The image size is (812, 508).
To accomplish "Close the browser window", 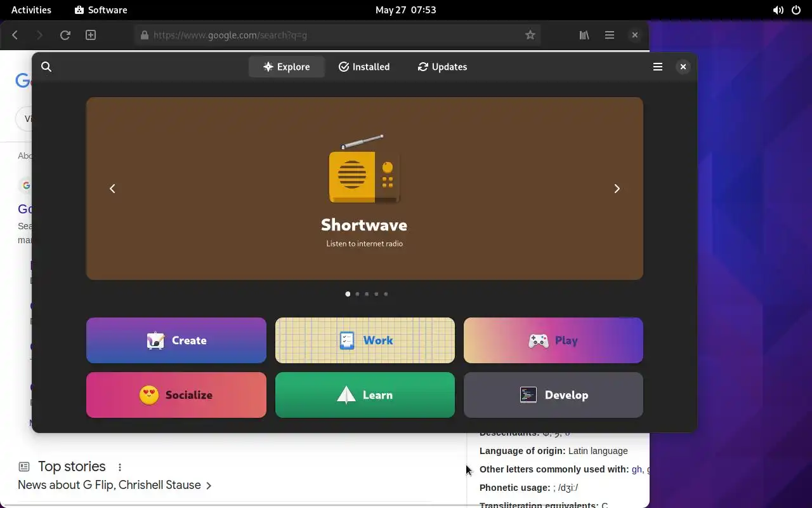I will [x=634, y=35].
